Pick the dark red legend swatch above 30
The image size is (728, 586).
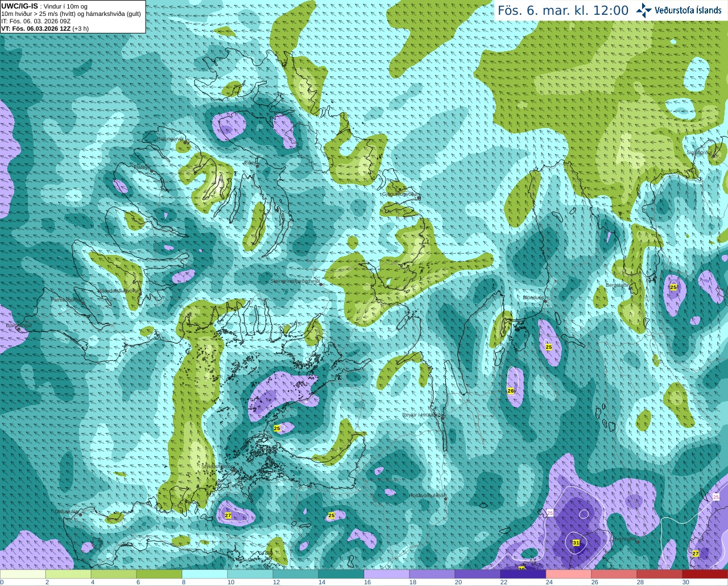705,574
